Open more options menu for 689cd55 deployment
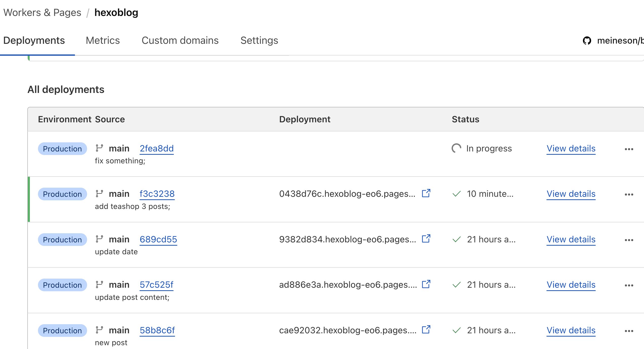Screen dimensions: 644x349 point(629,240)
